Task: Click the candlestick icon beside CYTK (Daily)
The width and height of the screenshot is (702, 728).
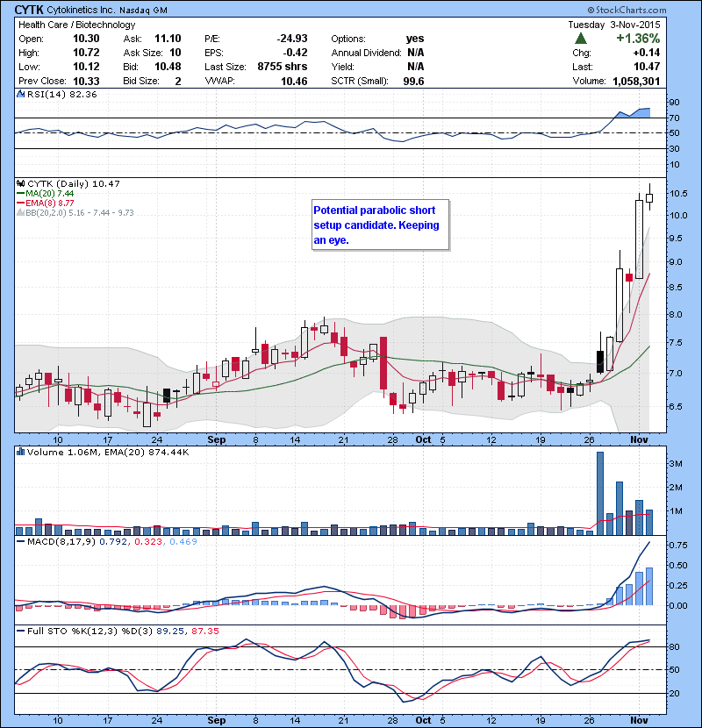Action: pos(20,183)
